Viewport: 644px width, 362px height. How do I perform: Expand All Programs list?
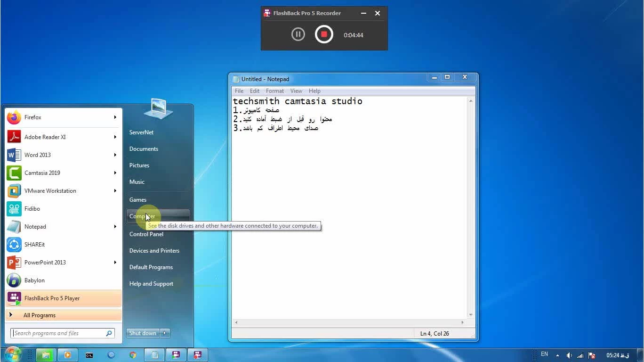[x=40, y=315]
